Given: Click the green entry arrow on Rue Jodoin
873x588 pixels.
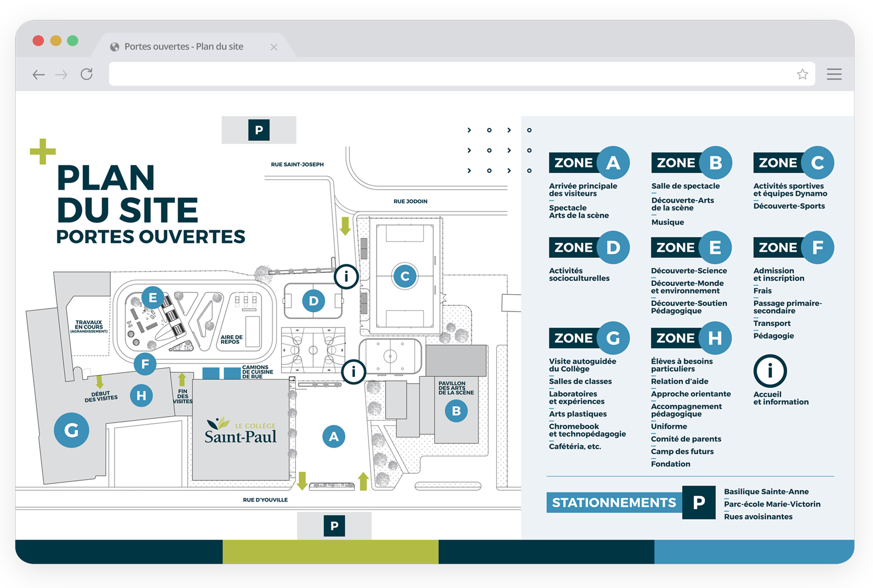Looking at the screenshot, I should 345,226.
